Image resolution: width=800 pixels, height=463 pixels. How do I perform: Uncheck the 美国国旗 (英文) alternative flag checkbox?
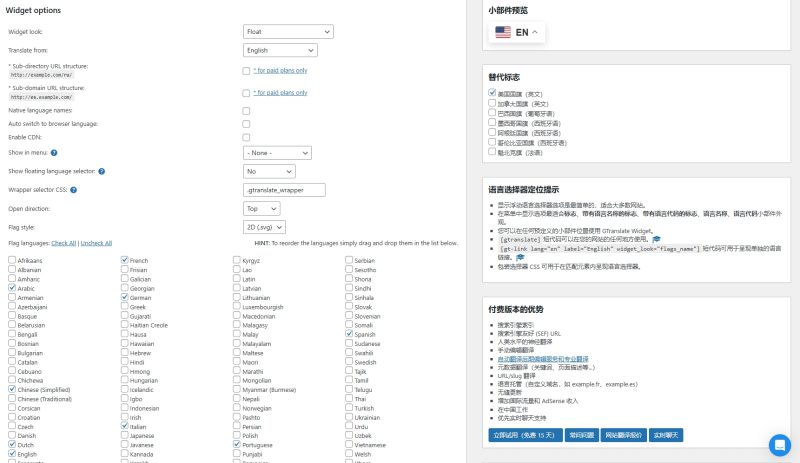(492, 93)
